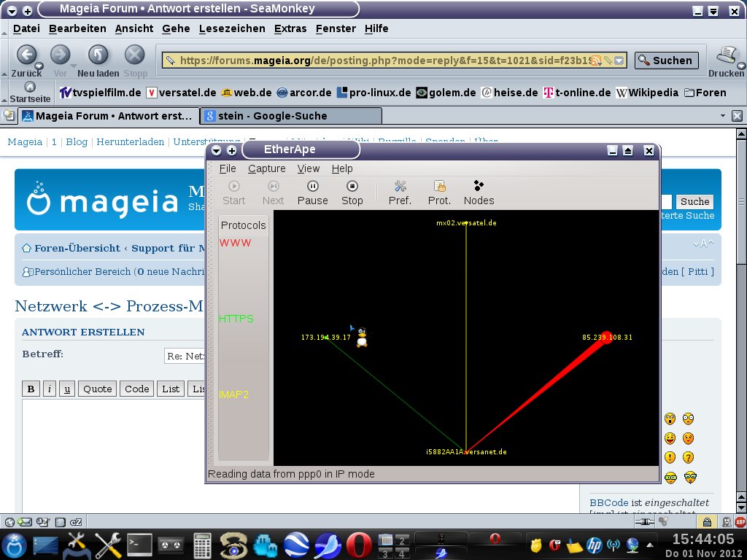Open new tab button left of tabs
This screenshot has width=747, height=560.
point(9,115)
